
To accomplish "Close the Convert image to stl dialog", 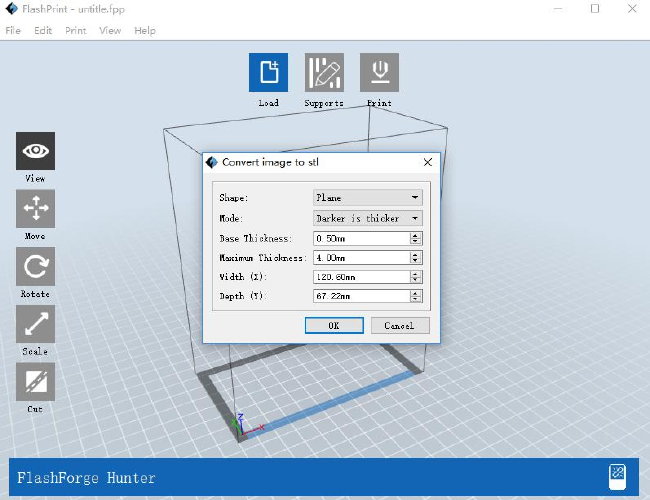I will [428, 162].
